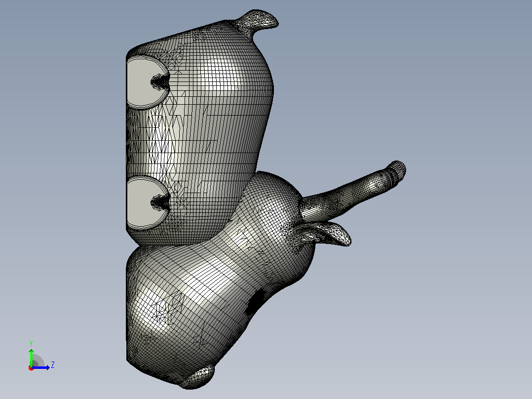Click the "Z" label on the triad
The width and height of the screenshot is (532, 399).
(x=53, y=365)
